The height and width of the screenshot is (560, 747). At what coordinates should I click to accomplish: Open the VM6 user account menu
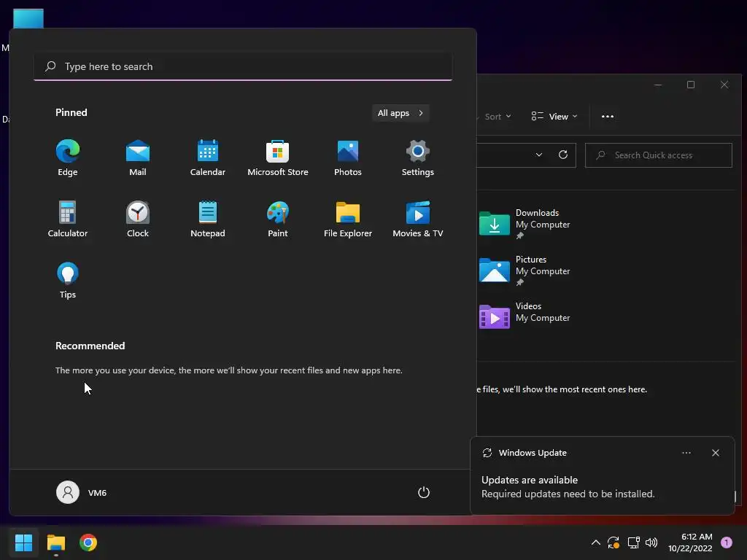coord(82,492)
